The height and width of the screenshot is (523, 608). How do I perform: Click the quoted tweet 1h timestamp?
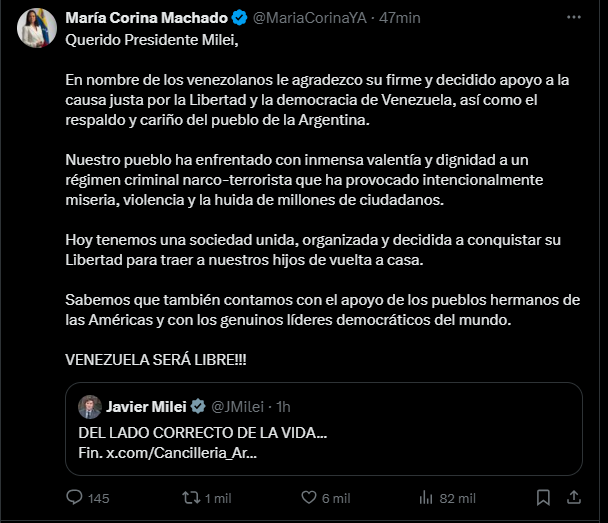tap(283, 406)
